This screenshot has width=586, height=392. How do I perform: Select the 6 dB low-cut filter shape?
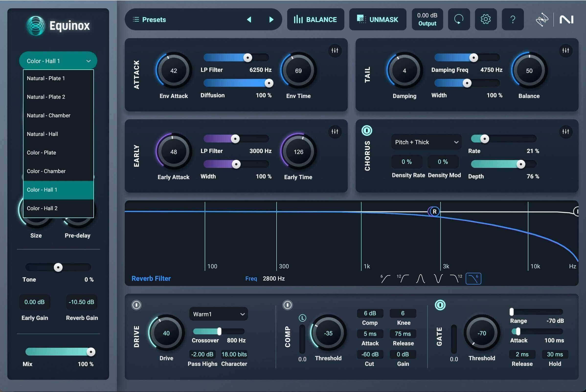click(x=385, y=279)
